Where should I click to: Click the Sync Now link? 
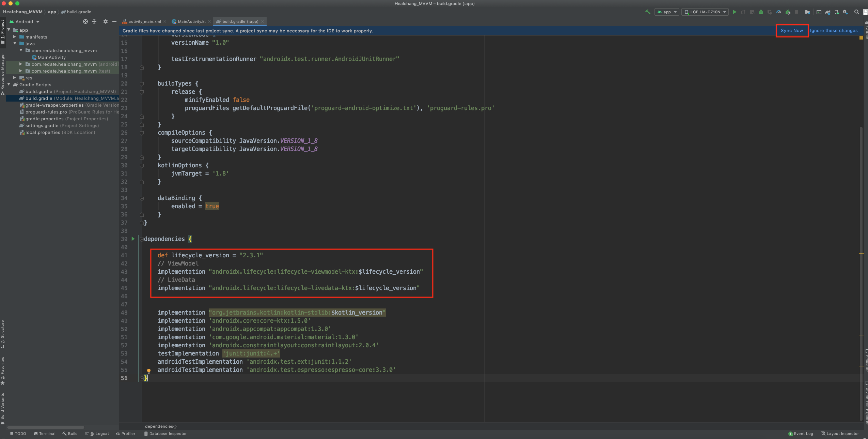tap(792, 31)
